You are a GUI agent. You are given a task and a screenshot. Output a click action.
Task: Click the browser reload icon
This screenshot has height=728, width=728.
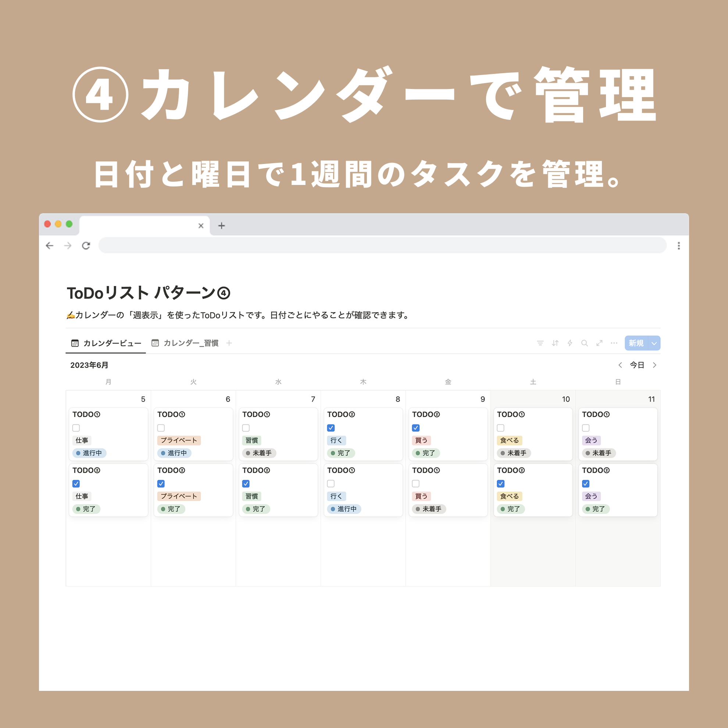pyautogui.click(x=86, y=246)
